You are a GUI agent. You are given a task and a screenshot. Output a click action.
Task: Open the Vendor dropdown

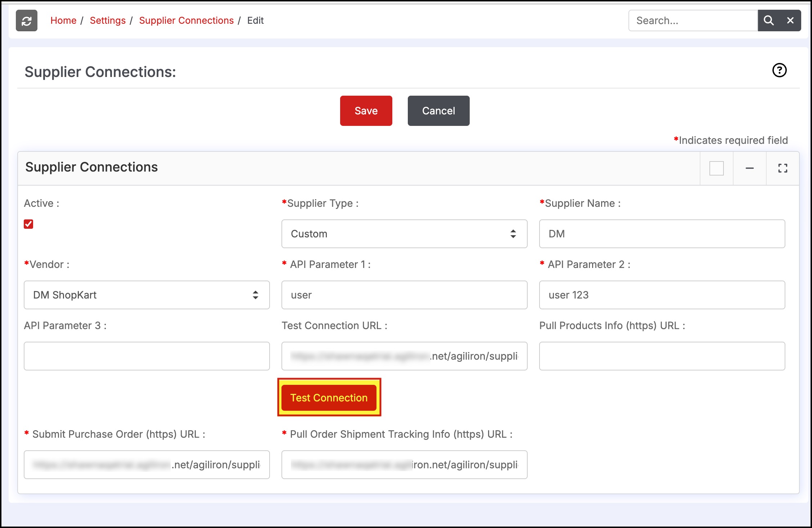(x=146, y=295)
